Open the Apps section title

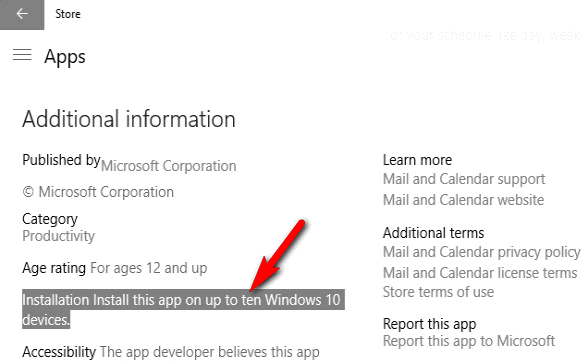[x=65, y=57]
